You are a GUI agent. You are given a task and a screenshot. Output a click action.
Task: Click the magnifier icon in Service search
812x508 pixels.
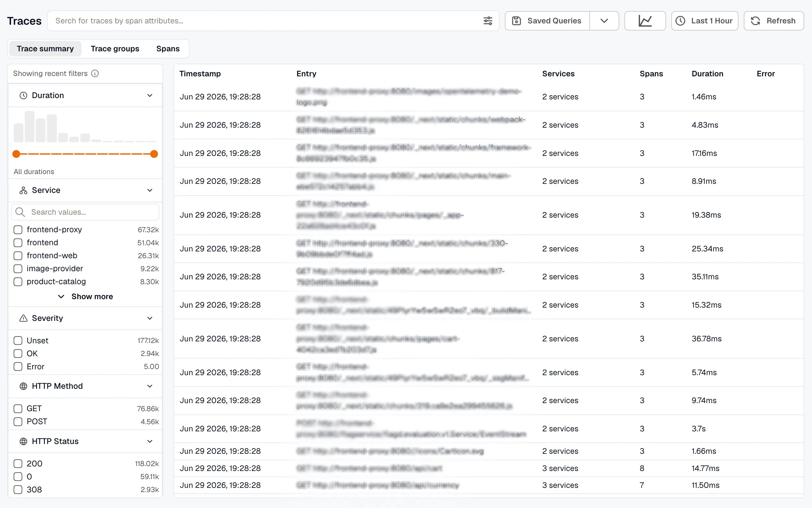tap(20, 212)
